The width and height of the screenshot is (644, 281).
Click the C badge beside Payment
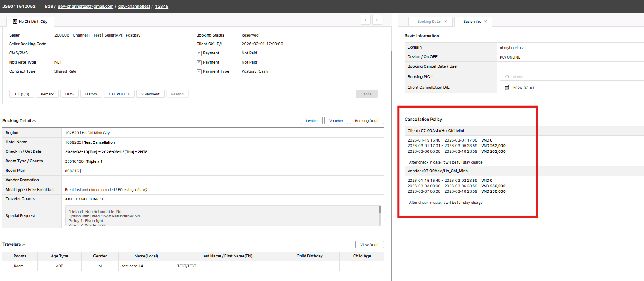(199, 53)
